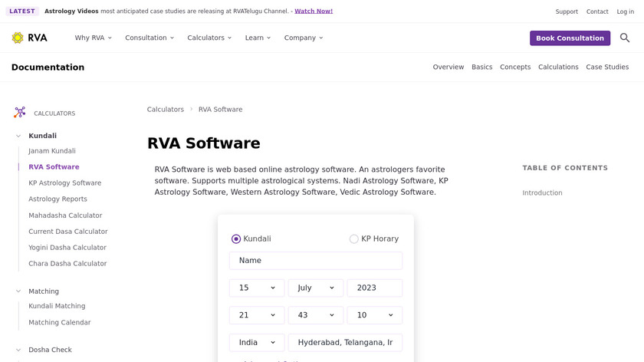The image size is (644, 362).
Task: Select the KP Horary radio button
Action: (354, 239)
